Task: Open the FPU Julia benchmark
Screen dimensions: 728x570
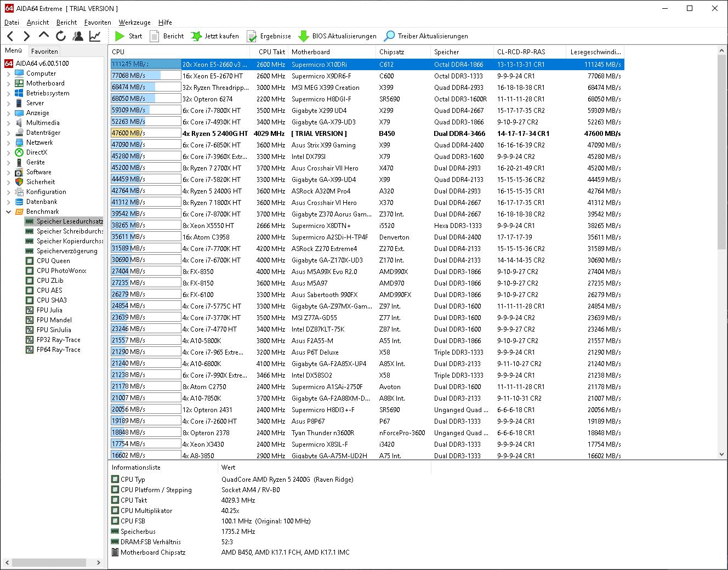Action: coord(44,310)
